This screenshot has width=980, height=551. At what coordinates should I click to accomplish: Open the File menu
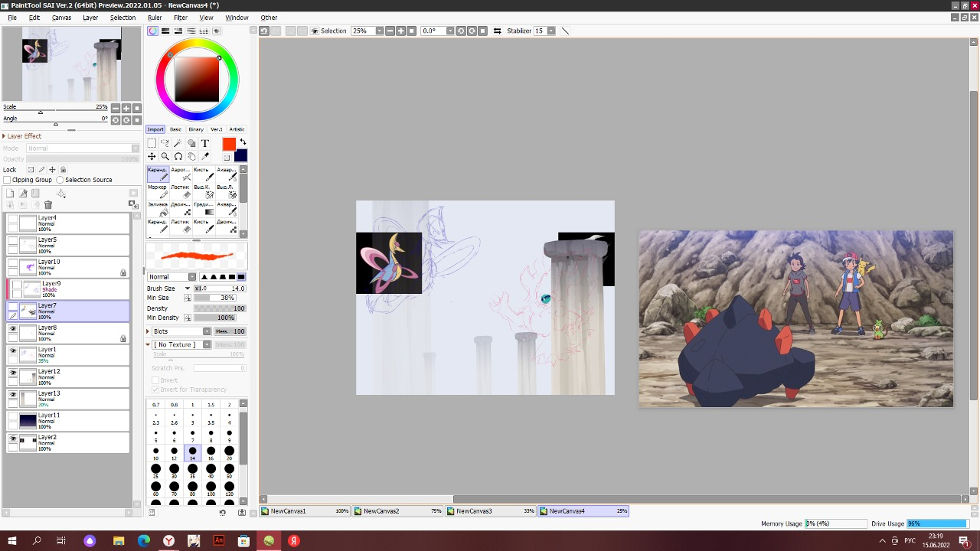12,18
